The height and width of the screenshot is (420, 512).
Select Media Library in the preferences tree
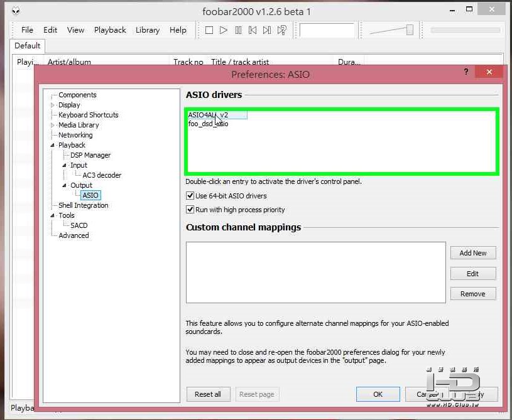point(79,125)
